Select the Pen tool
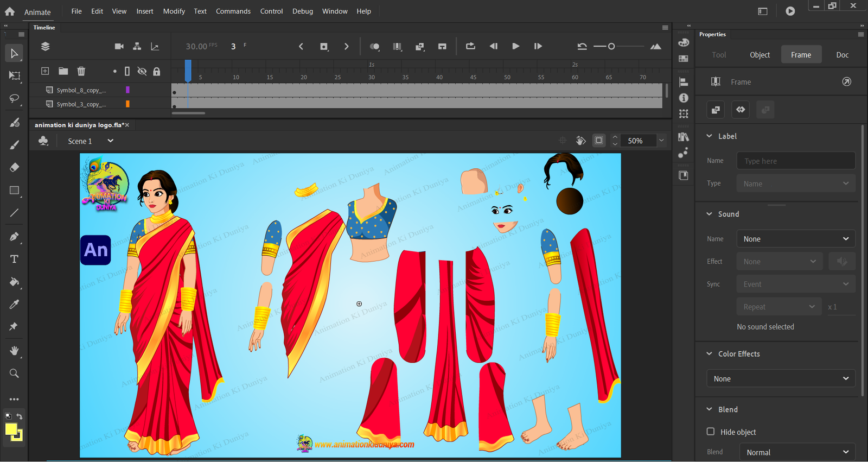The image size is (868, 462). (15, 236)
